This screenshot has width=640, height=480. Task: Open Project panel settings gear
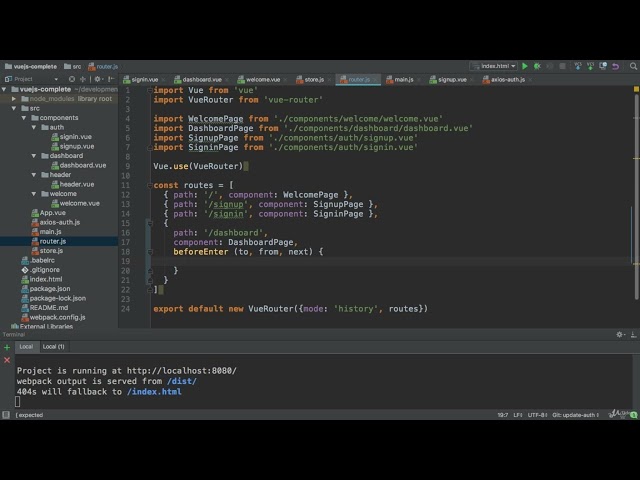click(98, 79)
